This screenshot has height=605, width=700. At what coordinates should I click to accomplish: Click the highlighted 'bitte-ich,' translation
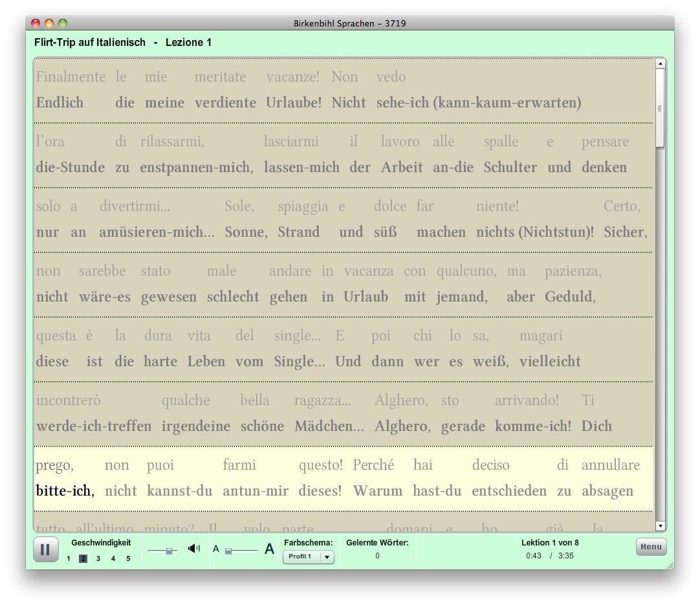(x=65, y=491)
